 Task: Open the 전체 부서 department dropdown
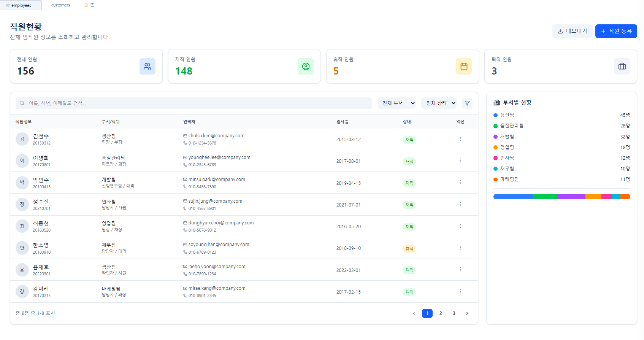(397, 103)
